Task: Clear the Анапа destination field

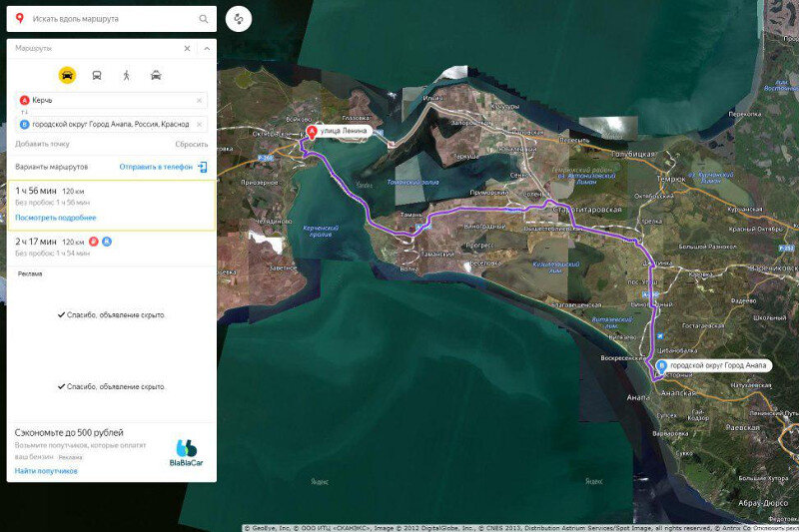Action: coord(199,124)
